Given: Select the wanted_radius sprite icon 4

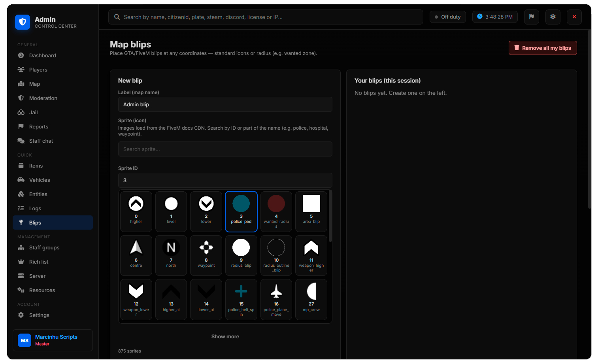Looking at the screenshot, I should tap(276, 211).
